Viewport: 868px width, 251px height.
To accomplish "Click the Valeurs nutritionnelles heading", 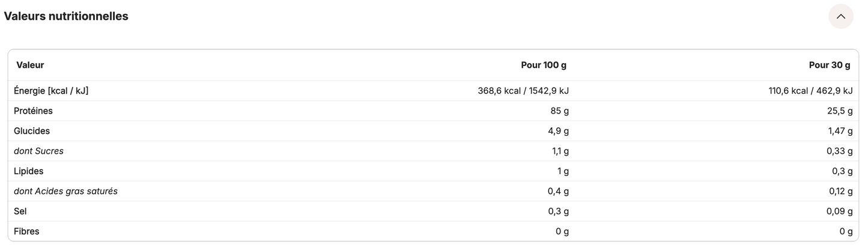I will point(66,16).
